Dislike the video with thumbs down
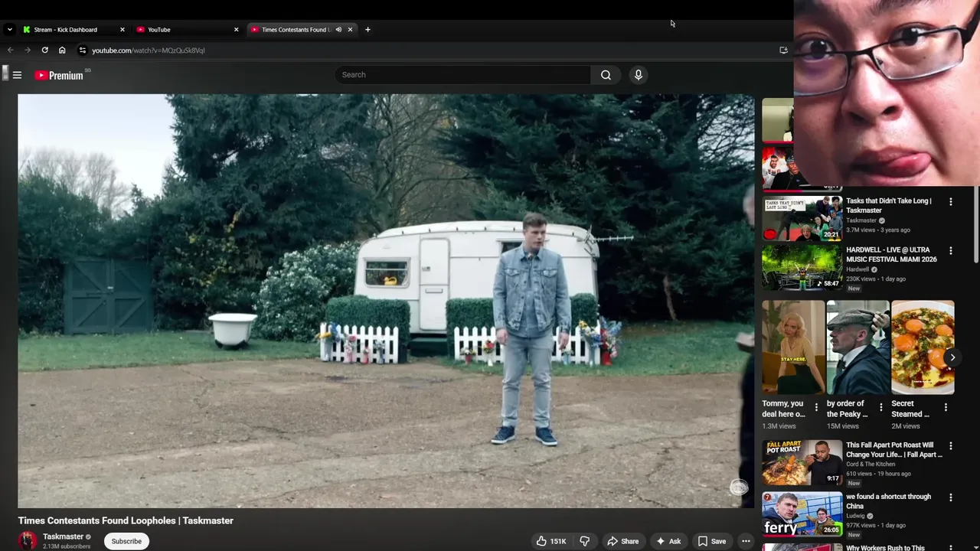The image size is (980, 551). point(584,541)
